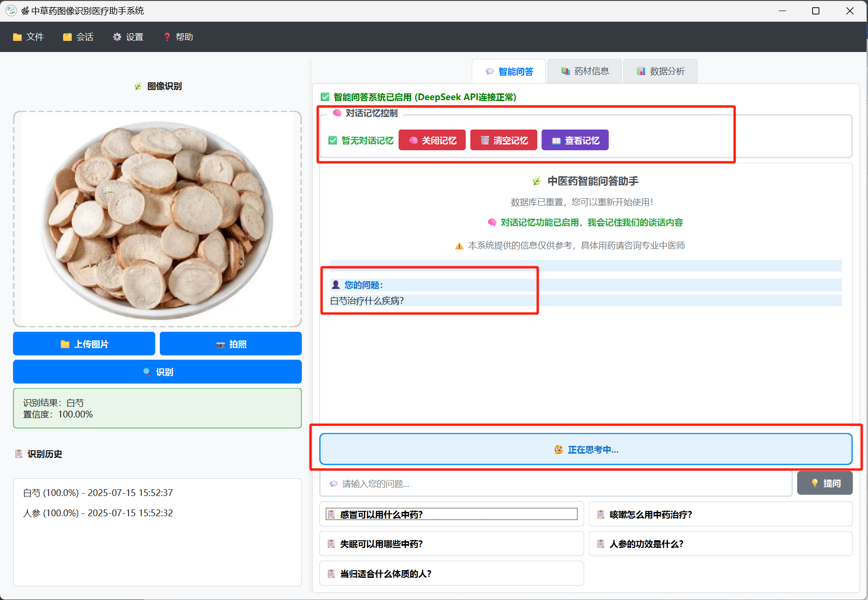868x600 pixels.
Task: Click the 上传图片 button
Action: pos(84,344)
